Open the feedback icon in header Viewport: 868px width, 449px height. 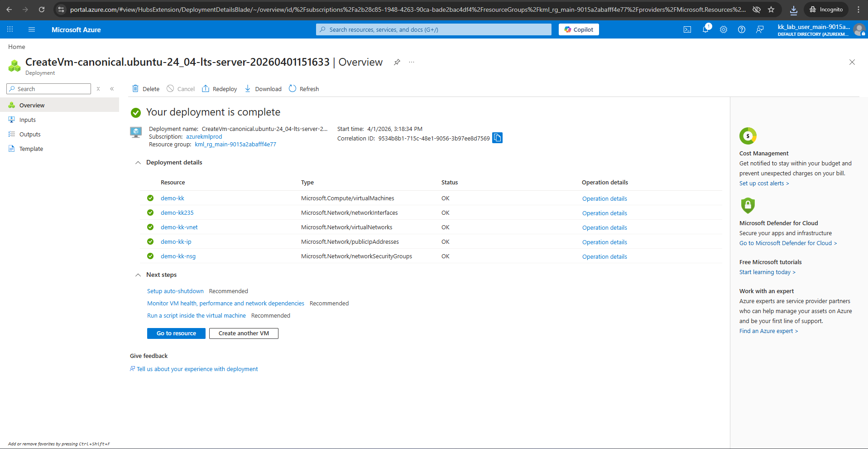(760, 29)
